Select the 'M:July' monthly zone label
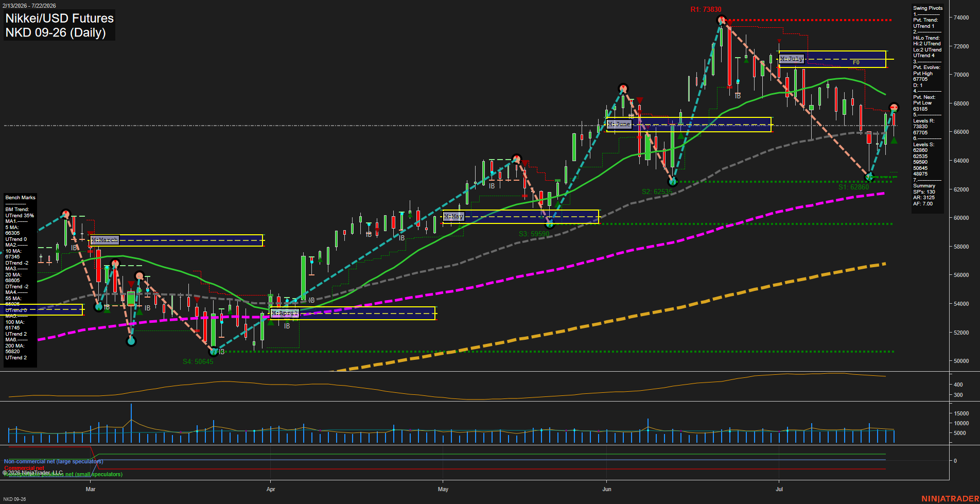This screenshot has height=504, width=980. coord(791,59)
